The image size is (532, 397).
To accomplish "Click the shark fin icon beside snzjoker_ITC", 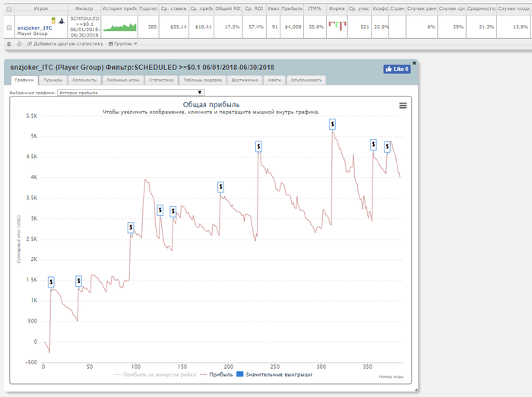I will click(x=62, y=21).
